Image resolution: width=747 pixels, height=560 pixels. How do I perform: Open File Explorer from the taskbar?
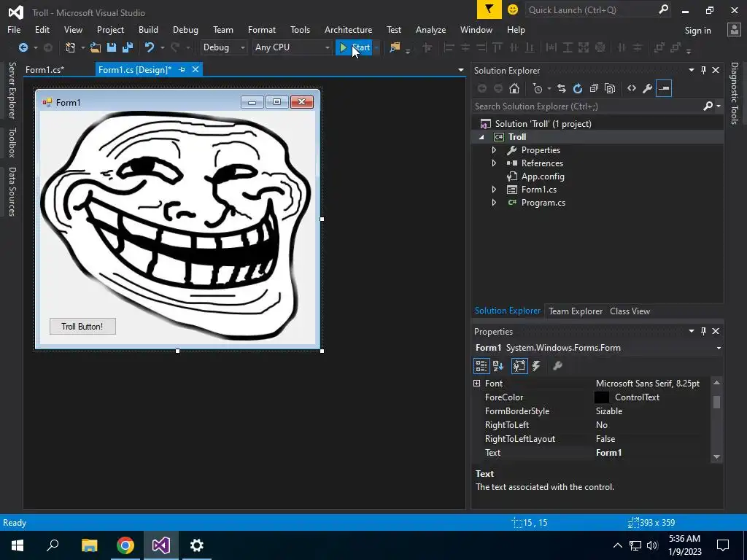coord(90,545)
